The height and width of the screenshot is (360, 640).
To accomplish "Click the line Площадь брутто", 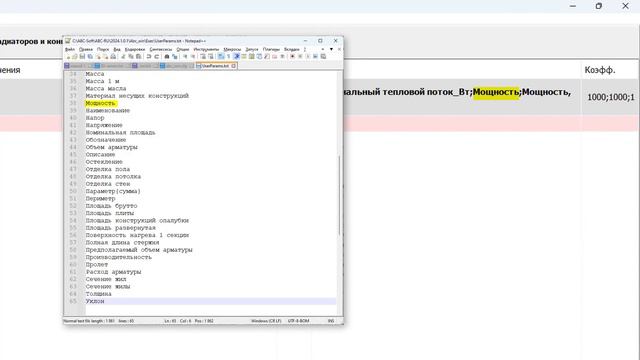I will pos(111,206).
